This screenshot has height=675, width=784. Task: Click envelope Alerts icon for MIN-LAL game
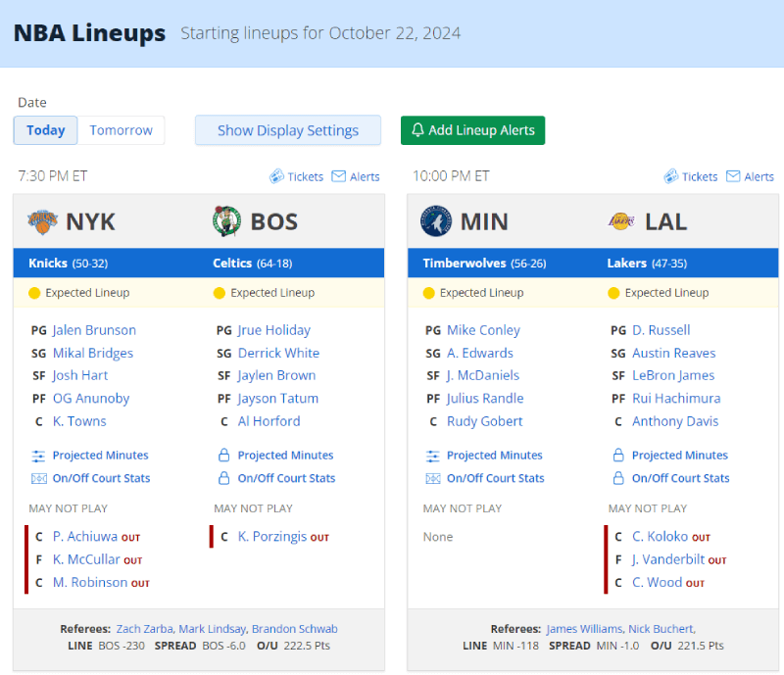(x=733, y=176)
